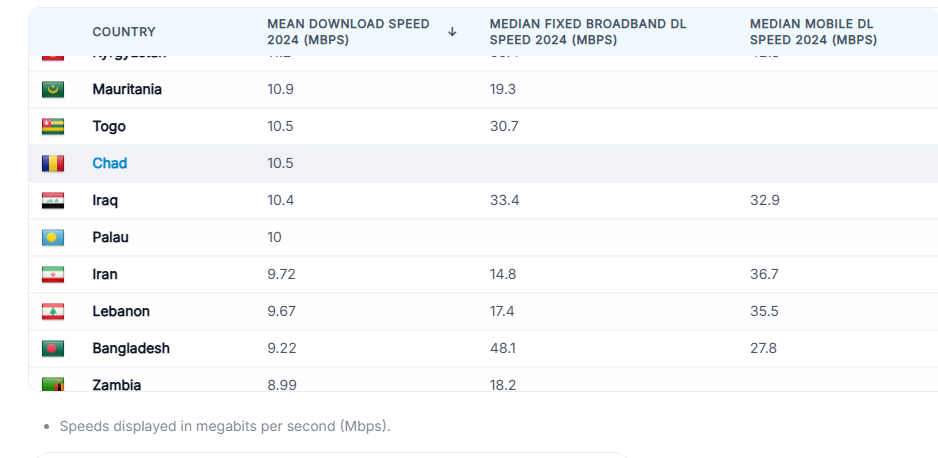Screen dimensions: 938x458
Task: Click the Bangladesh country name
Action: pyautogui.click(x=131, y=348)
